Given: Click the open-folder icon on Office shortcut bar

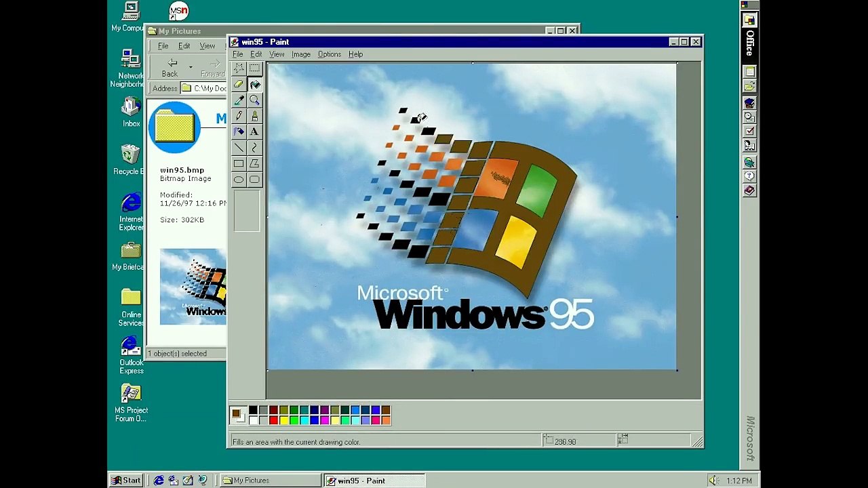Looking at the screenshot, I should [x=749, y=86].
